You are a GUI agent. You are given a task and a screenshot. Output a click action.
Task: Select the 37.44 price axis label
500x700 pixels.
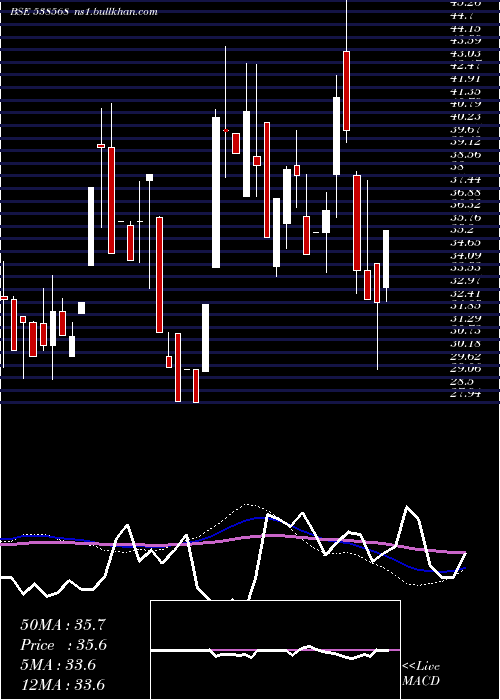(x=466, y=179)
